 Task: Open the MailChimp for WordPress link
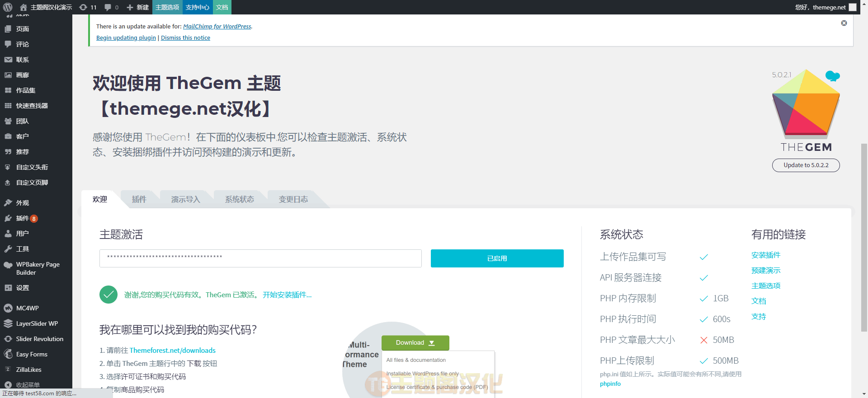click(x=217, y=27)
